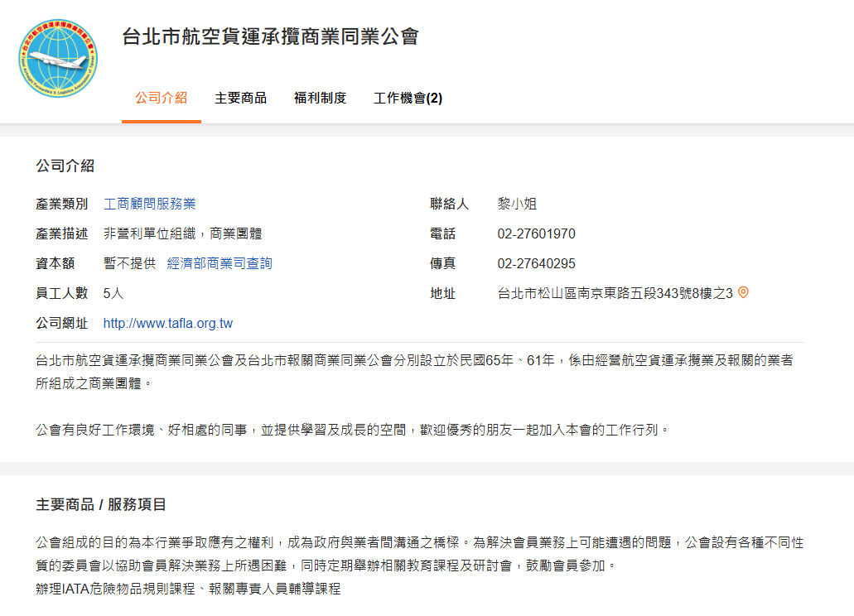The height and width of the screenshot is (616, 854).
Task: Click the map pin icon beside the address
Action: tap(743, 292)
